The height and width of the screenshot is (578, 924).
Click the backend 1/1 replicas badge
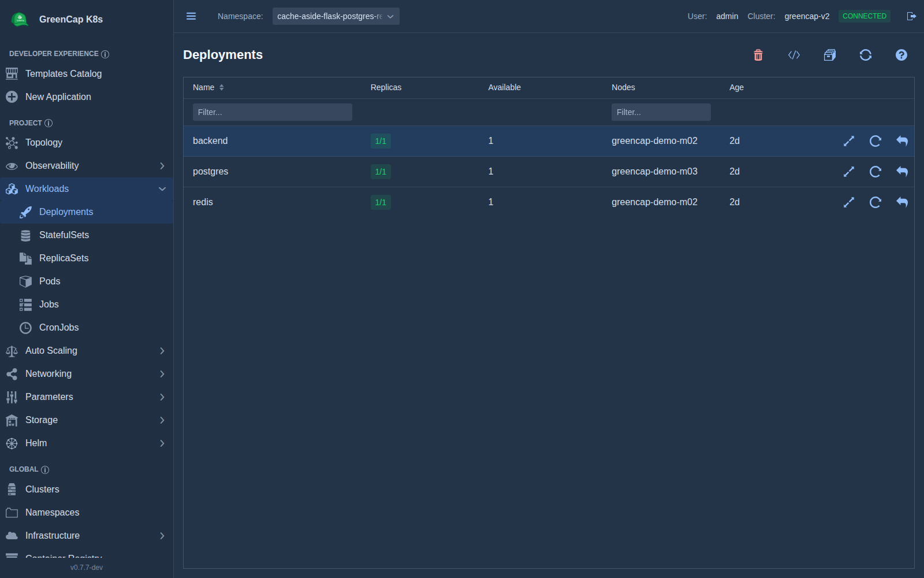(381, 141)
